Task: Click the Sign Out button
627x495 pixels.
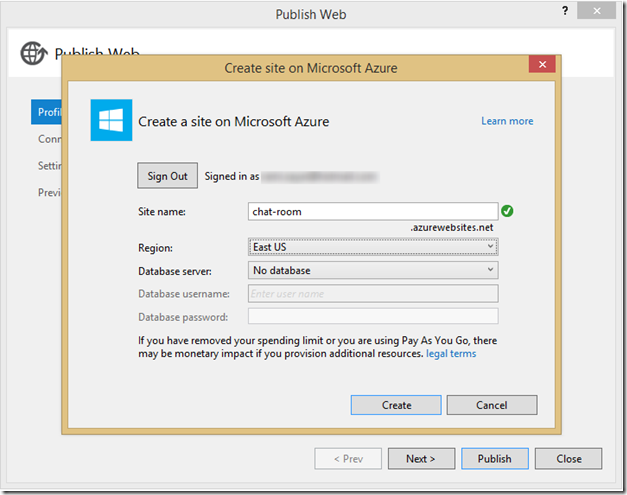Action: tap(168, 175)
